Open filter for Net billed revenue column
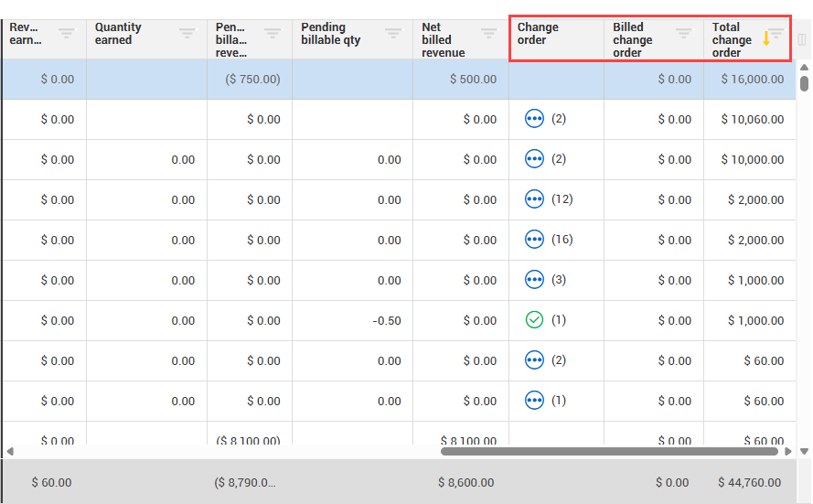This screenshot has width=813, height=504. point(489,34)
